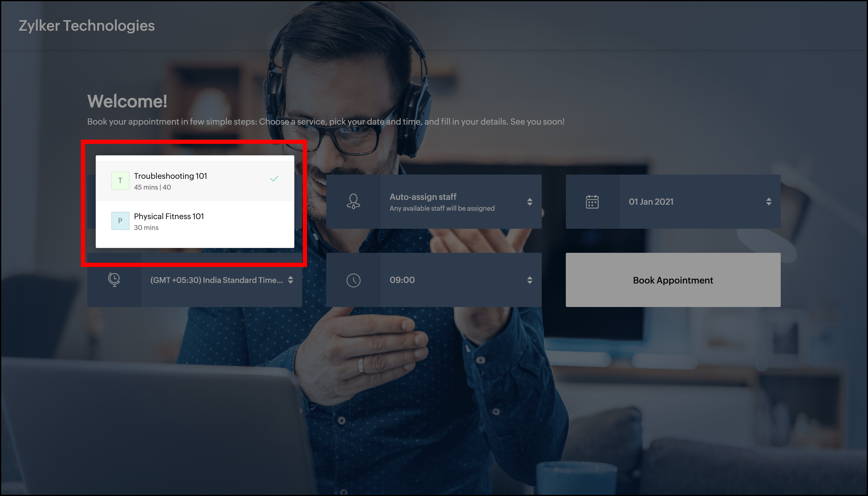Viewport: 868px width, 496px height.
Task: Click the green checkmark on Troubleshooting 101
Action: point(274,178)
